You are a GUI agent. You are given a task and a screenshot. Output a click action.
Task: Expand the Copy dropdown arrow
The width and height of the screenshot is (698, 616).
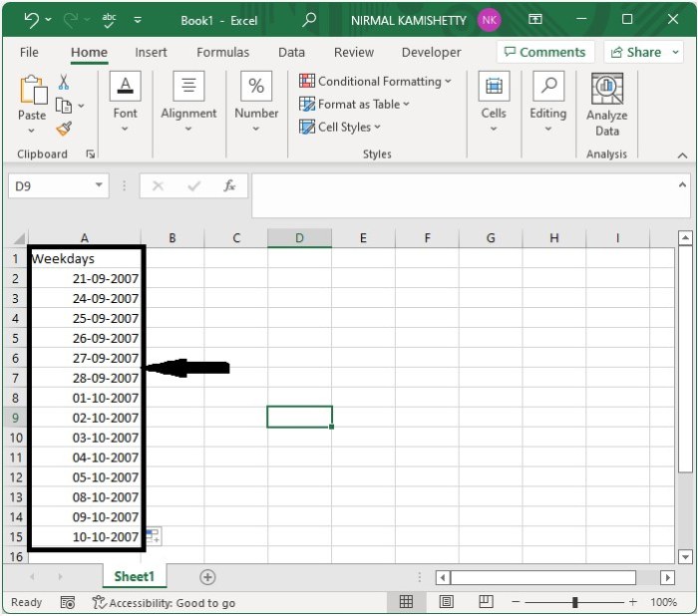point(81,106)
